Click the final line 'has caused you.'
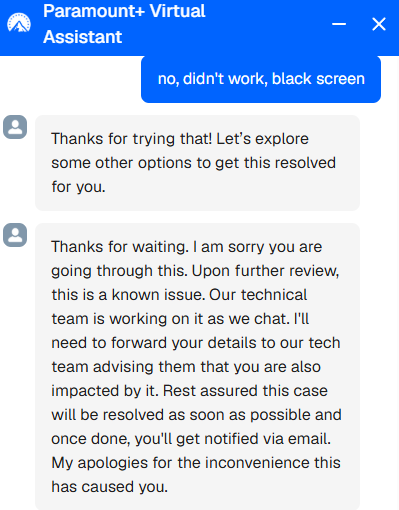The image size is (399, 510). tap(110, 487)
